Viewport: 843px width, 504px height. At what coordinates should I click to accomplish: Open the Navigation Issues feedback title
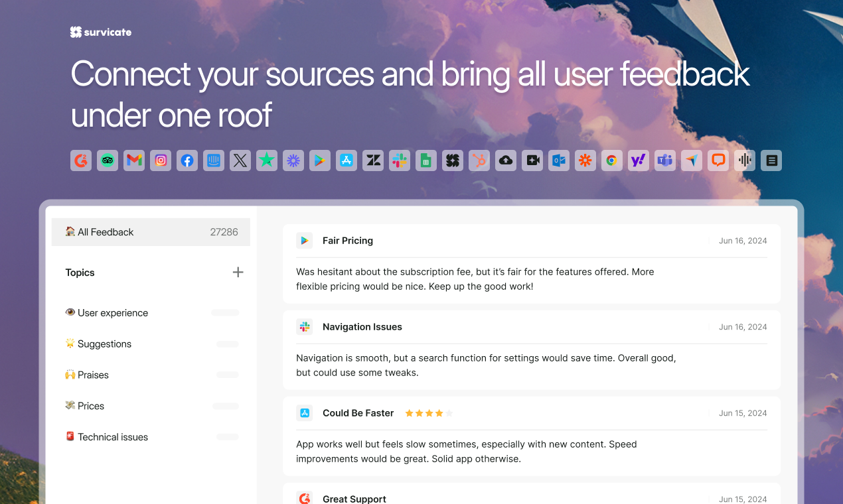pos(362,327)
